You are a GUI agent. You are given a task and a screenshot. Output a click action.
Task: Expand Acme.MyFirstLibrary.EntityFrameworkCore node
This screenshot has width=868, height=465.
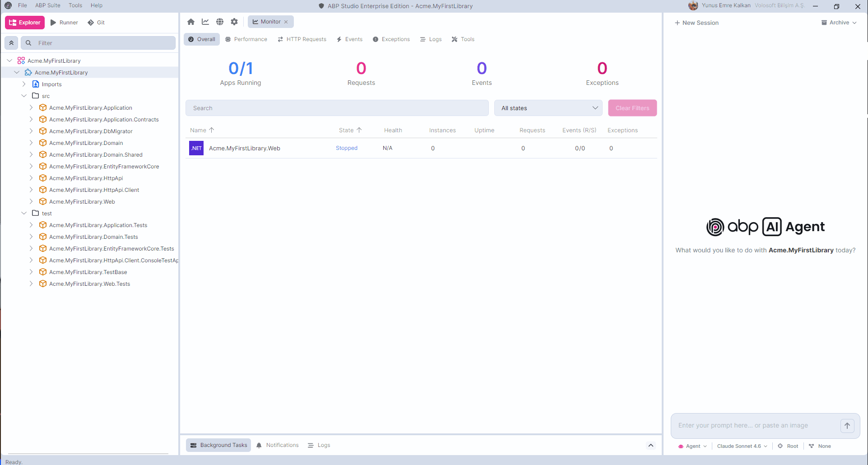click(x=31, y=166)
